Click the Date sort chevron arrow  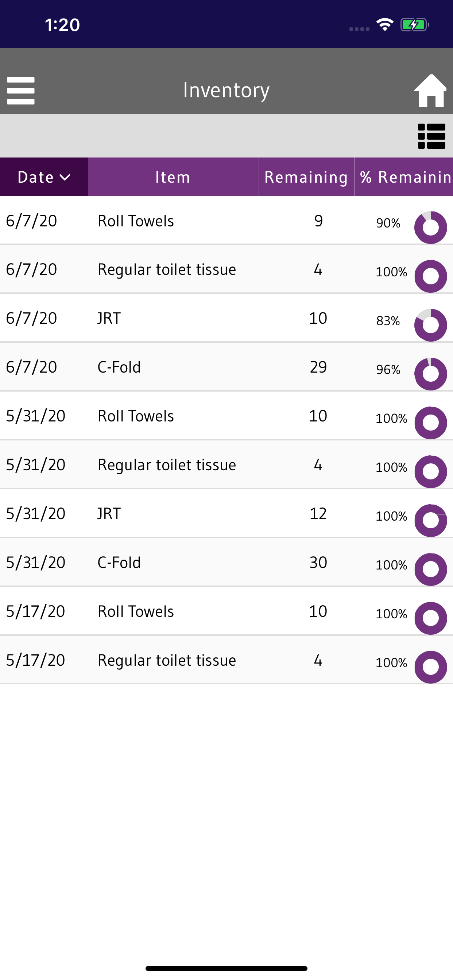(65, 177)
